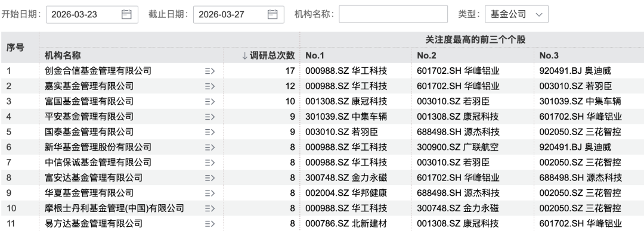The height and width of the screenshot is (231, 644).
Task: Select 富国基金管理有限公司 institution name
Action: tap(89, 101)
